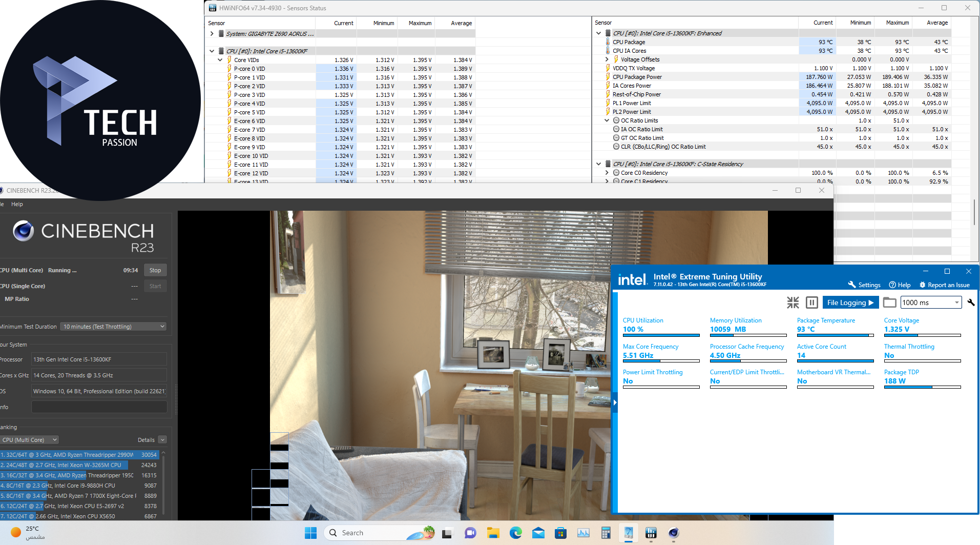980x545 pixels.
Task: Click the black wrench icon beside the interval box
Action: (x=971, y=302)
